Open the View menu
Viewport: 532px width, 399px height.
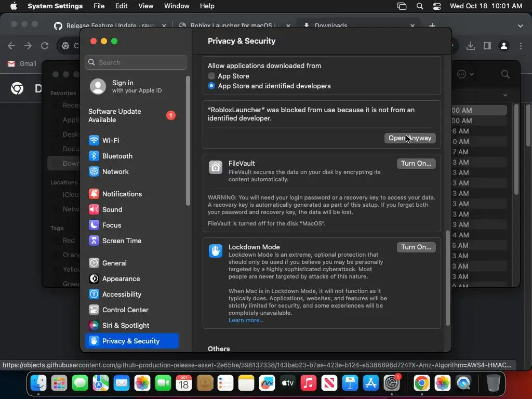[x=145, y=6]
